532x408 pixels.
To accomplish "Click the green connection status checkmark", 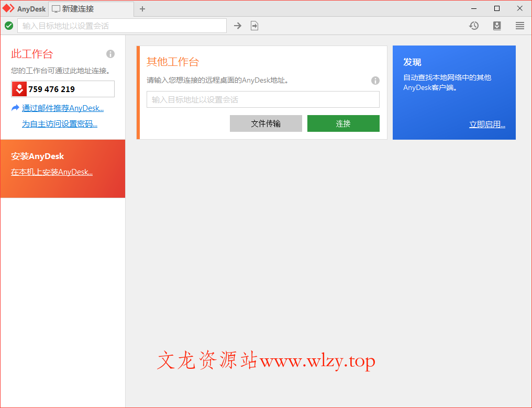I will click(9, 25).
